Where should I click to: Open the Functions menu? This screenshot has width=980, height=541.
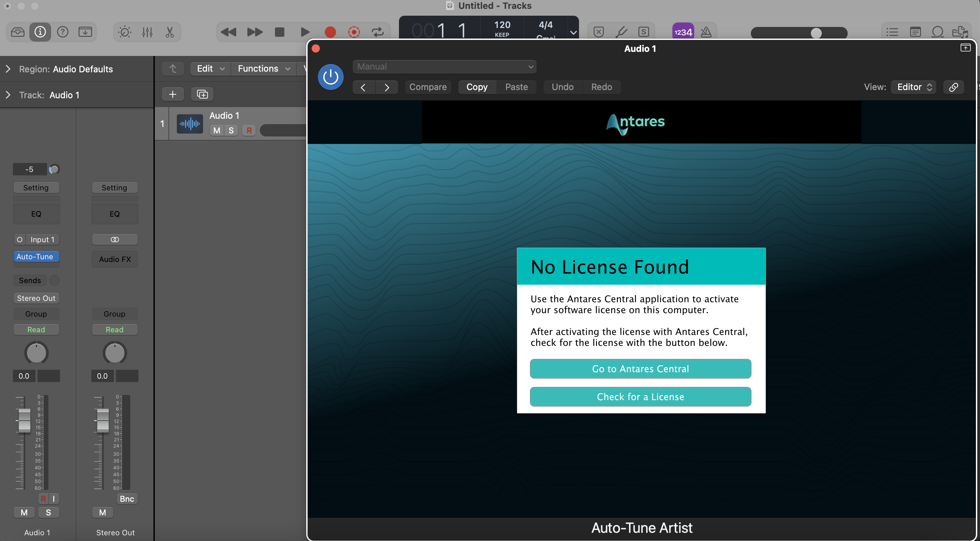pos(264,69)
